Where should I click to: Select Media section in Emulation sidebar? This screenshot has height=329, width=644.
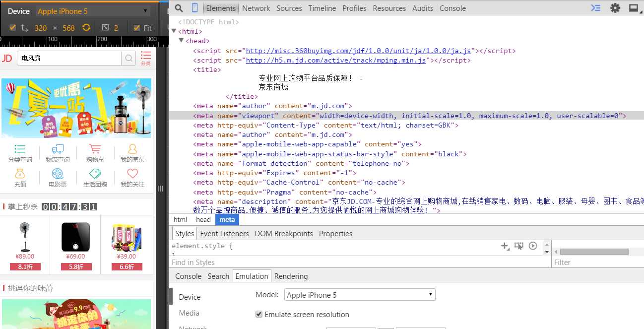(x=189, y=313)
